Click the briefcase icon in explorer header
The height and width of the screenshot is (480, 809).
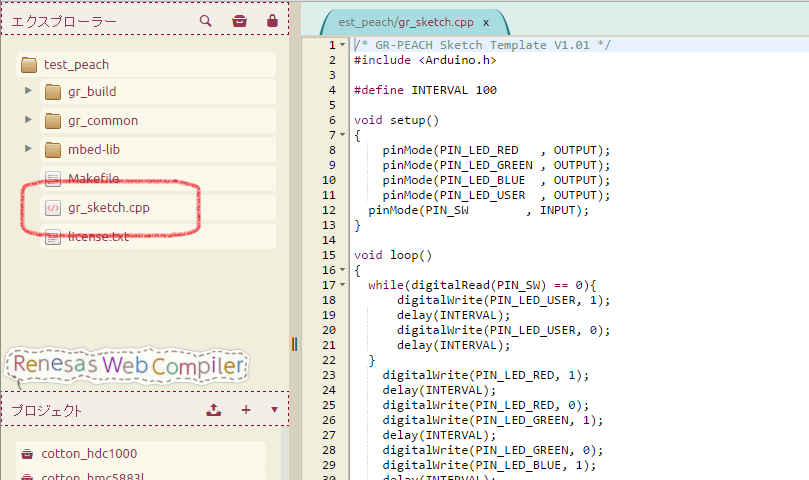239,20
